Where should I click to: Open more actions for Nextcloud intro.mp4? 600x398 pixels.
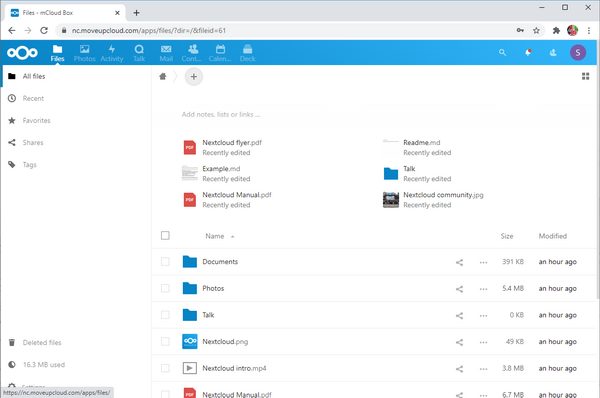483,369
